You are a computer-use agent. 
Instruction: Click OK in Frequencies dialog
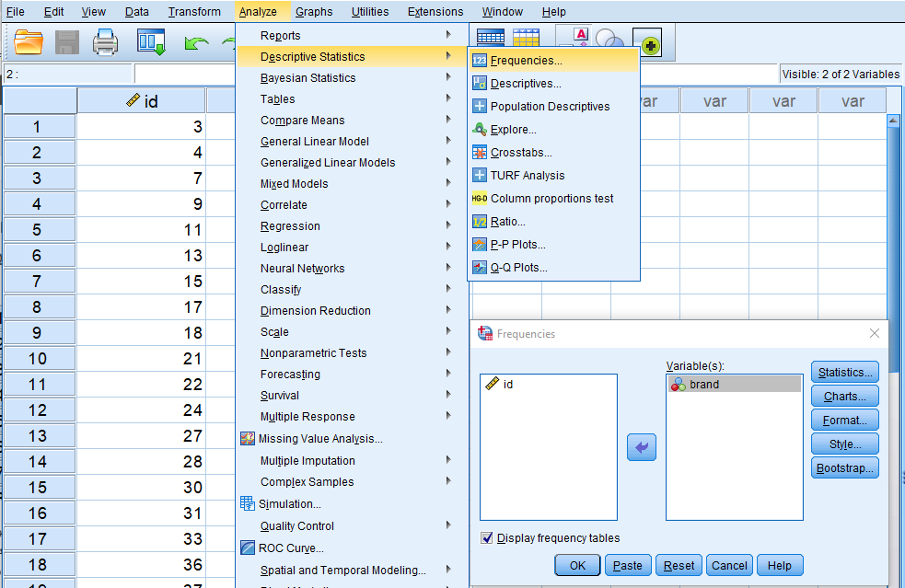click(x=577, y=565)
